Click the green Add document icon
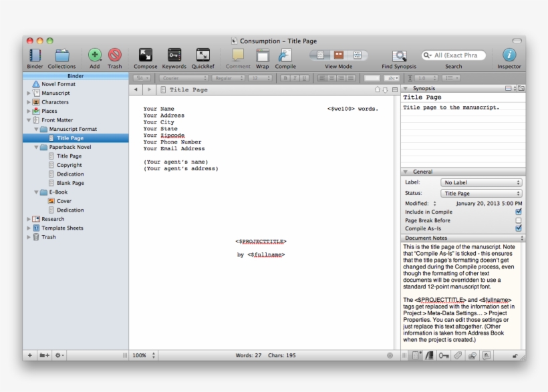Image resolution: width=548 pixels, height=392 pixels. click(x=95, y=56)
